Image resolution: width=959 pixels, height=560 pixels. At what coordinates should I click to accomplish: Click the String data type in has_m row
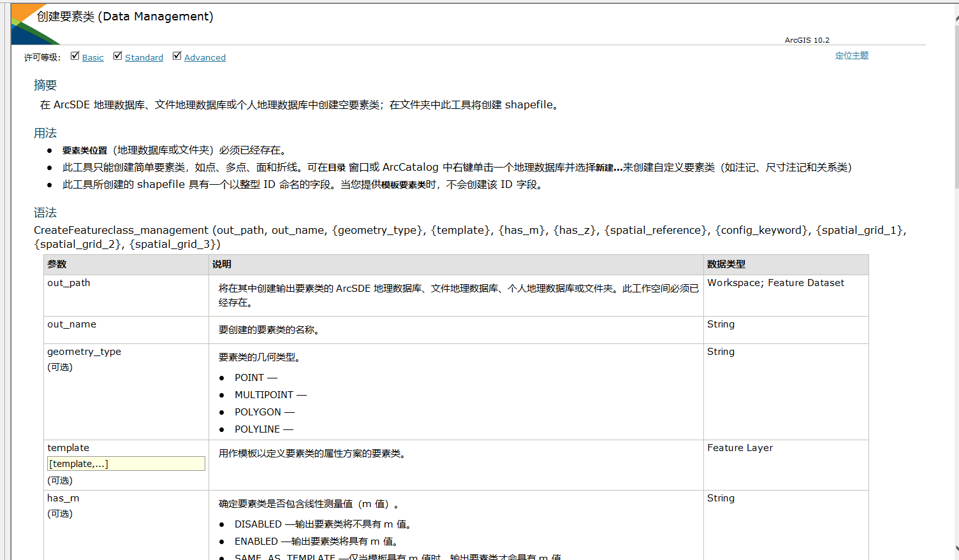point(721,498)
